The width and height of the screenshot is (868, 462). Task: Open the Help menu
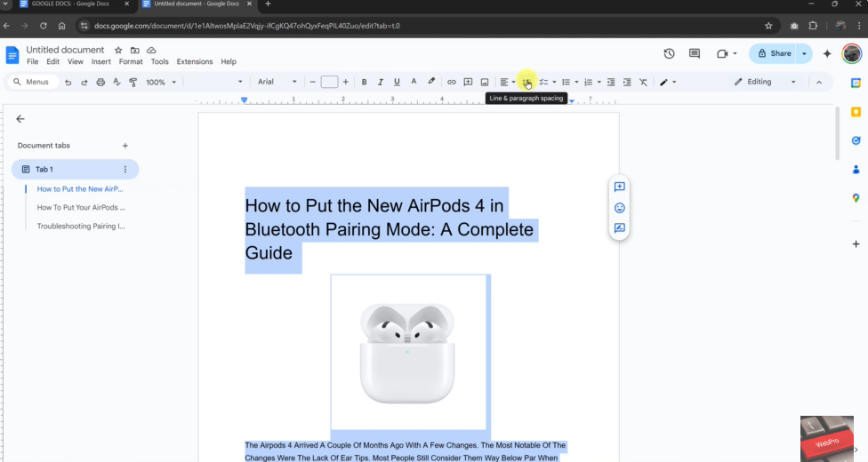pyautogui.click(x=228, y=61)
